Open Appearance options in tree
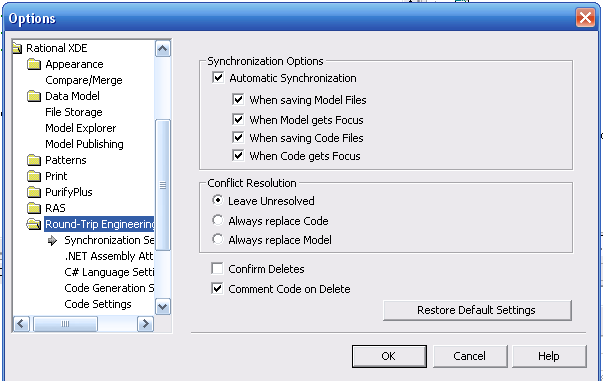This screenshot has width=603, height=381. click(74, 64)
